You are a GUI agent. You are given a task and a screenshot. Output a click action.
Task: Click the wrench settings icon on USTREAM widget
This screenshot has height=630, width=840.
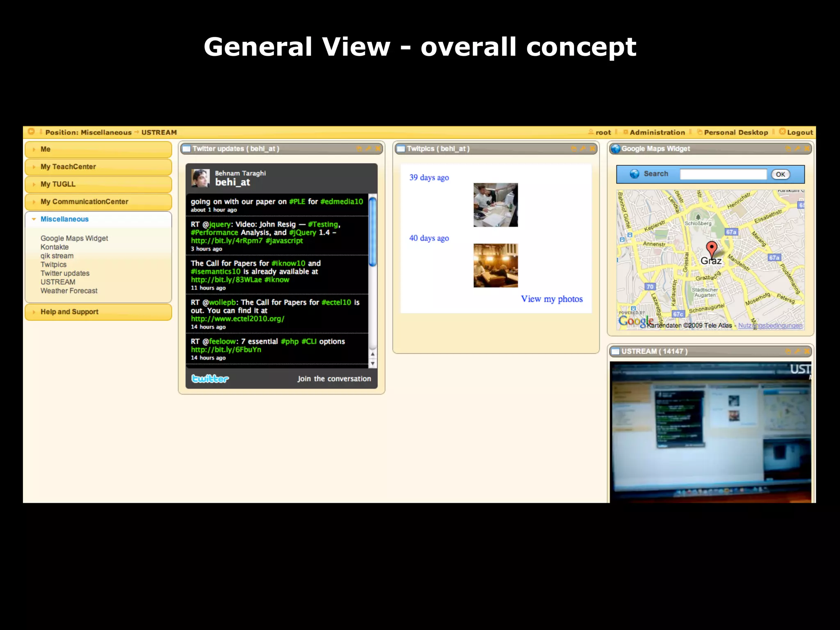[797, 352]
